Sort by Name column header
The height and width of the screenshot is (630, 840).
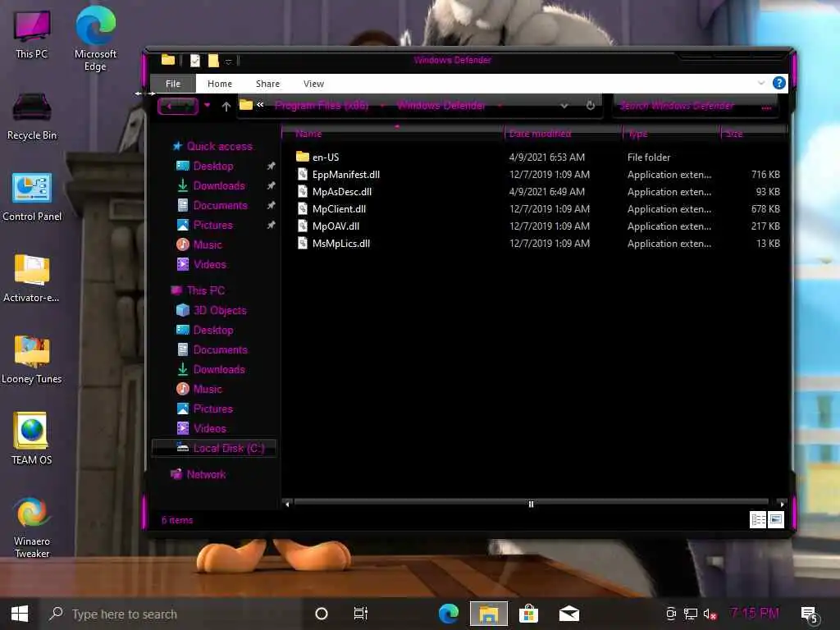[392, 134]
